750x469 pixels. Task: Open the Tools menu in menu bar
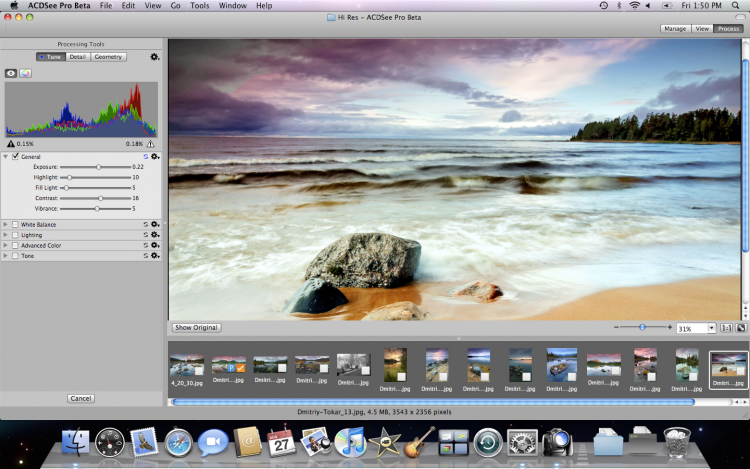pos(200,6)
